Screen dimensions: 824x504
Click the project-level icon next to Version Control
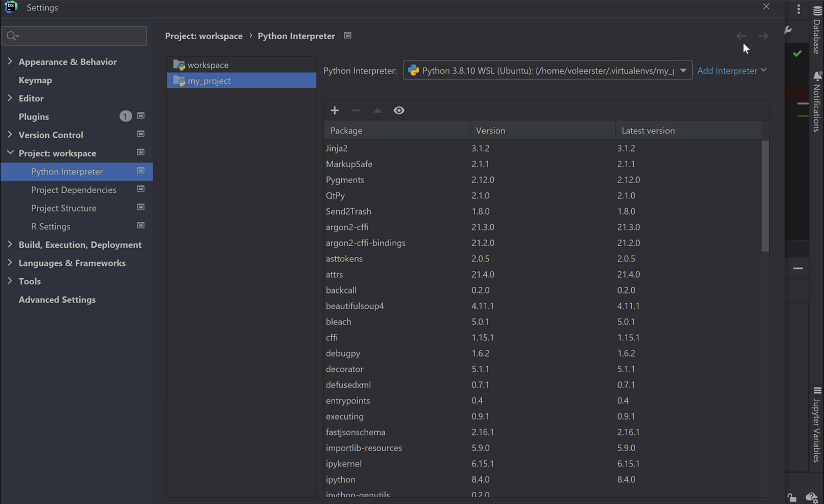click(x=141, y=134)
